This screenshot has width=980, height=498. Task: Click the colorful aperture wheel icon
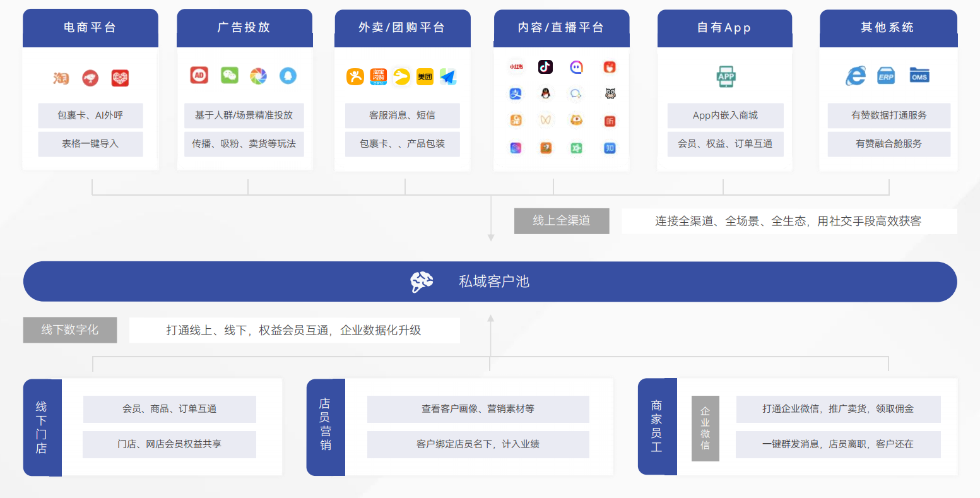[258, 76]
